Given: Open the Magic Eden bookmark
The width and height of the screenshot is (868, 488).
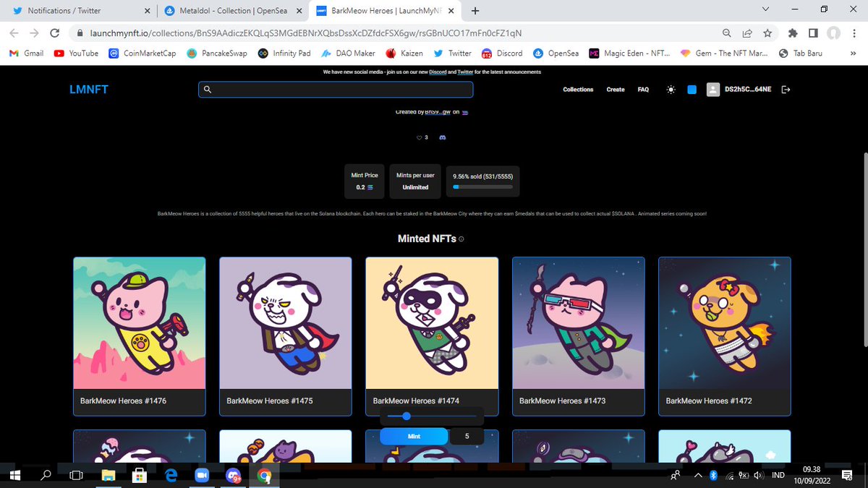Looking at the screenshot, I should pyautogui.click(x=630, y=53).
